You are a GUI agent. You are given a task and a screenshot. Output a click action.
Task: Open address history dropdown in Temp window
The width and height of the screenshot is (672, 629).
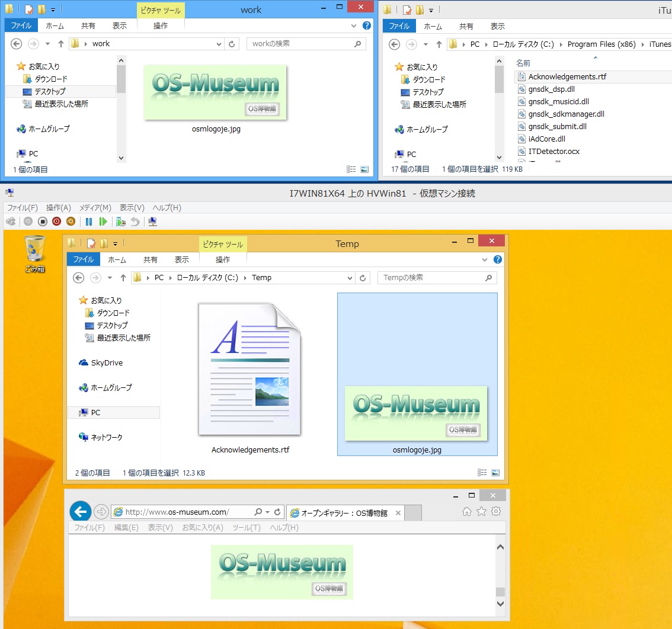(350, 278)
